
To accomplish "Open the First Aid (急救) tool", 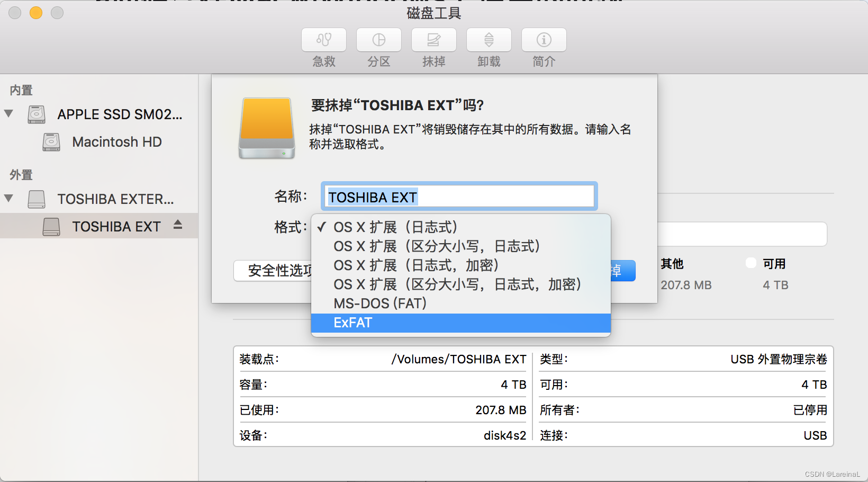I will click(x=324, y=40).
